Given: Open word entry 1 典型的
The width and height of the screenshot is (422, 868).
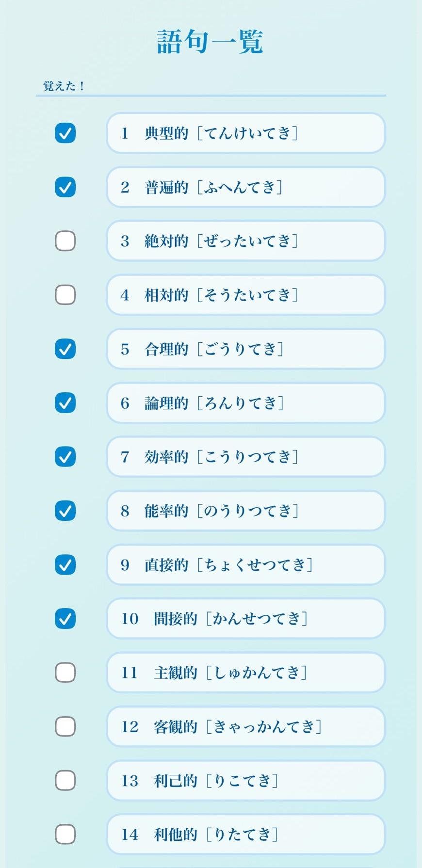Looking at the screenshot, I should pos(245,133).
